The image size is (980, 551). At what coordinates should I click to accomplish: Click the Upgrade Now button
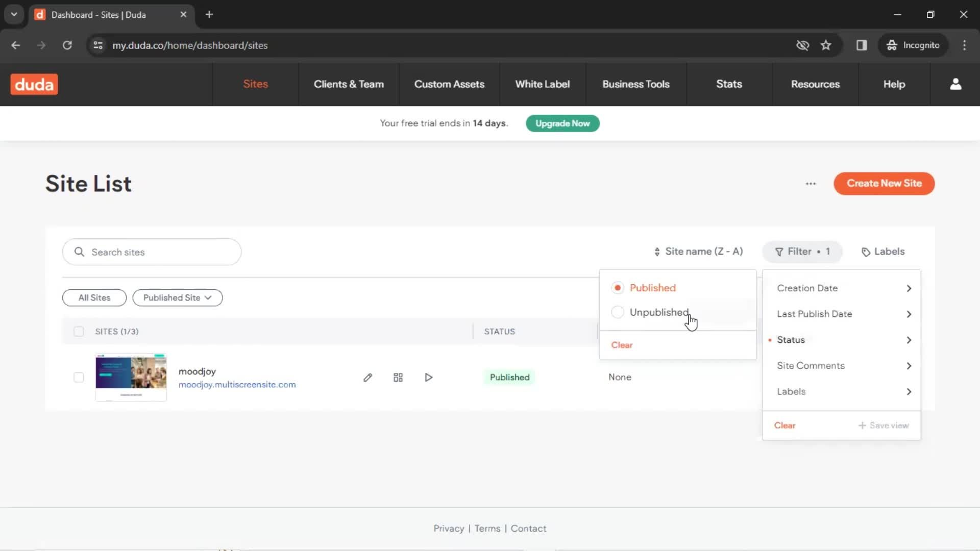tap(562, 123)
